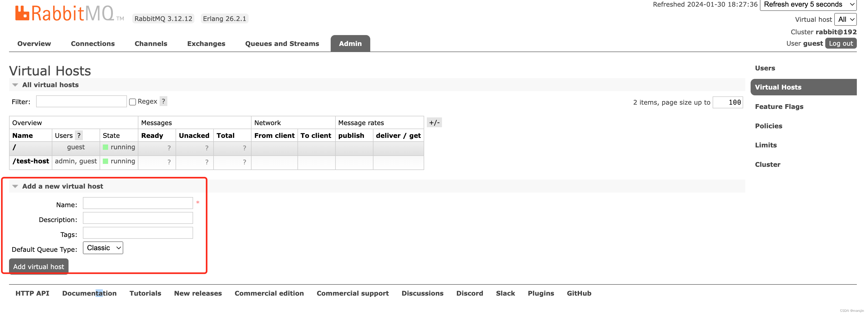The height and width of the screenshot is (315, 868).
Task: Open the Queues and Streams tab
Action: tap(282, 43)
